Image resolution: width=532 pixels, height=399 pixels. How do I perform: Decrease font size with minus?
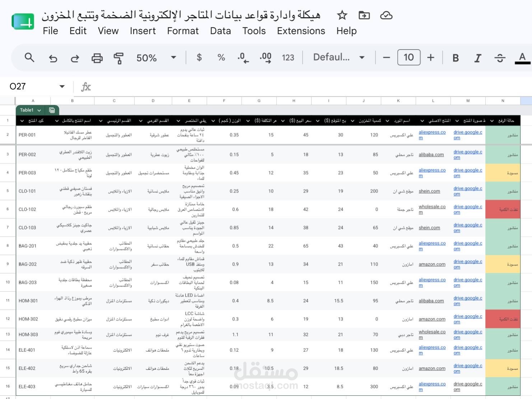pyautogui.click(x=386, y=57)
